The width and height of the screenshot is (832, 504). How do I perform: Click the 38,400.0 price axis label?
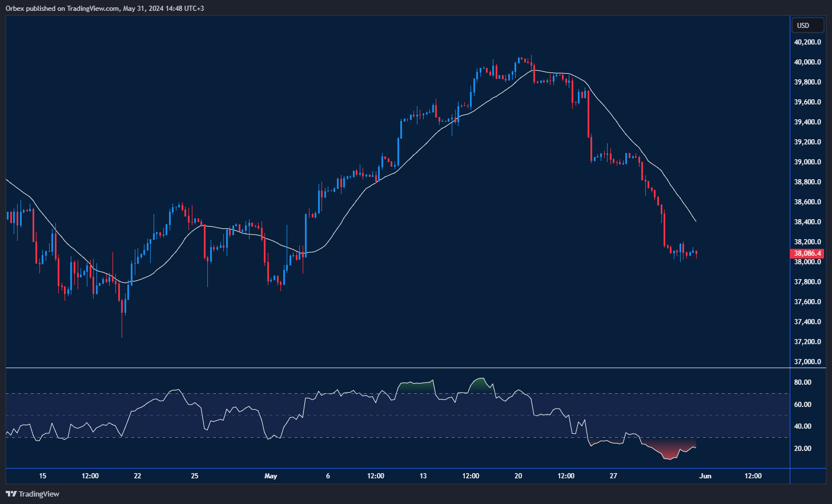point(807,222)
